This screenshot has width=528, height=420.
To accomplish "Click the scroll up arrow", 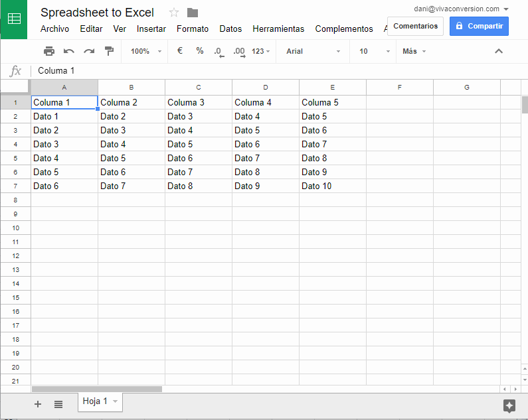I will [x=525, y=369].
